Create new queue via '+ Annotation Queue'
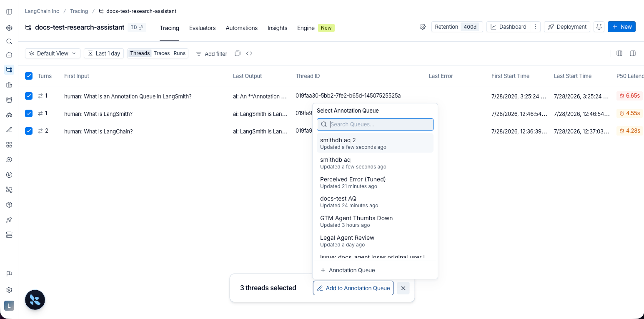The image size is (644, 319). coord(375,270)
